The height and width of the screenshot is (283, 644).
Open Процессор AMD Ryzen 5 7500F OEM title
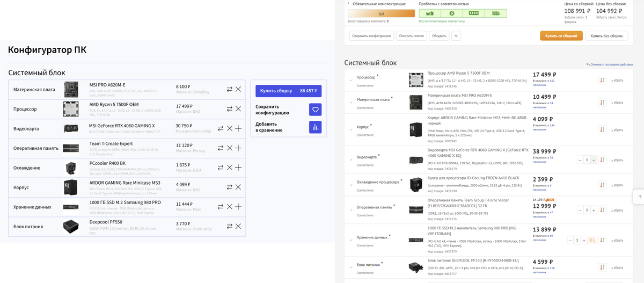coord(458,73)
